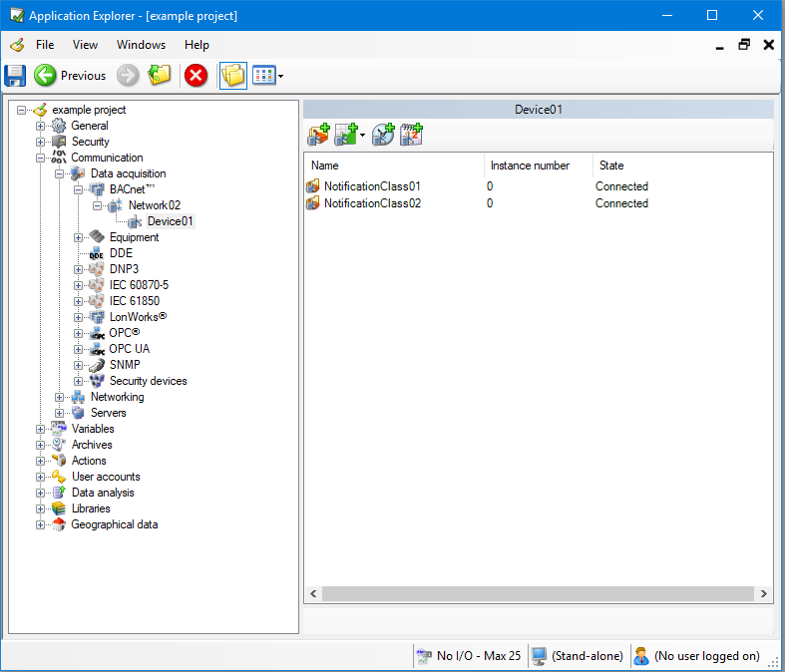Expand the Variables tree node

coord(41,429)
